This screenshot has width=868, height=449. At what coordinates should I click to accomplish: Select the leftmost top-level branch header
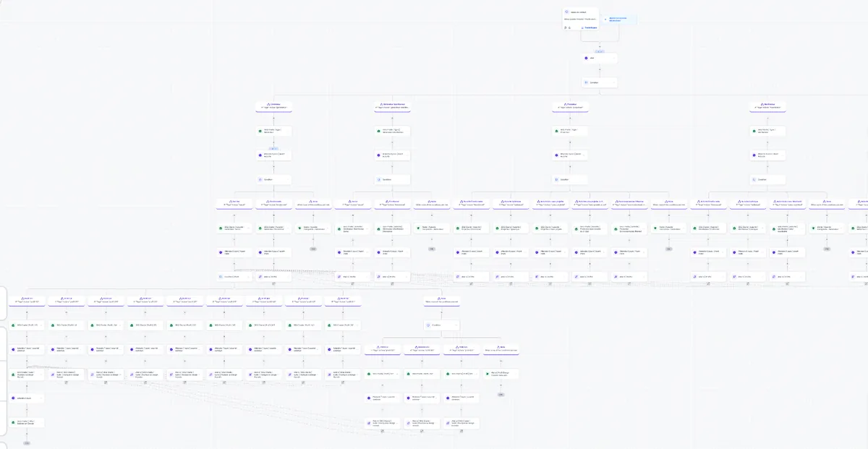[274, 106]
